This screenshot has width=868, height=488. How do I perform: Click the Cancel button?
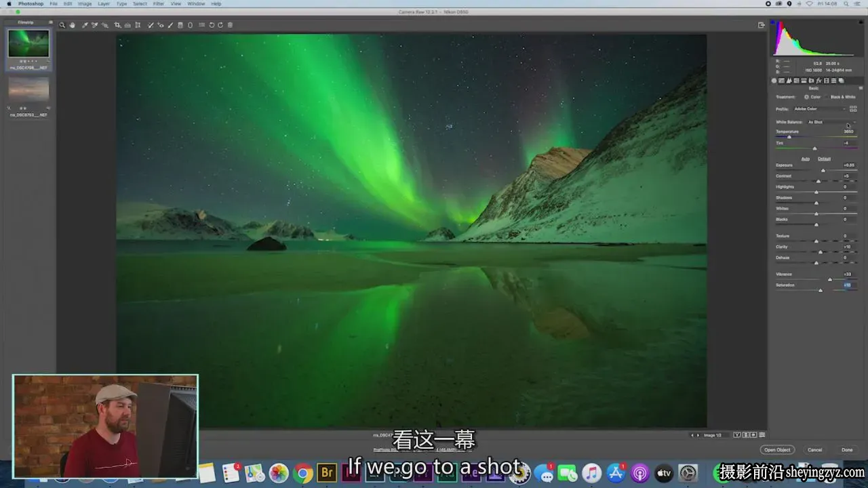tap(815, 450)
